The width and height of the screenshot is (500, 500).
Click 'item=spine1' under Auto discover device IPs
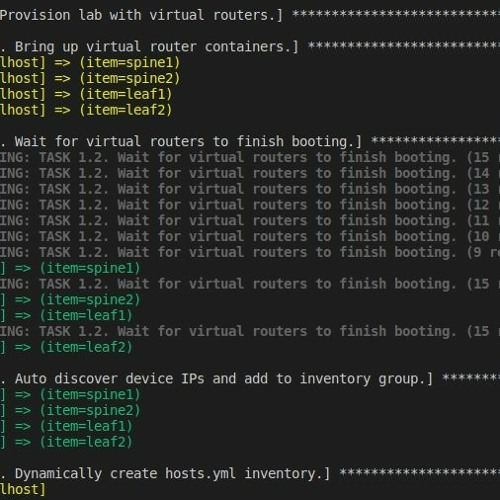tap(70, 395)
